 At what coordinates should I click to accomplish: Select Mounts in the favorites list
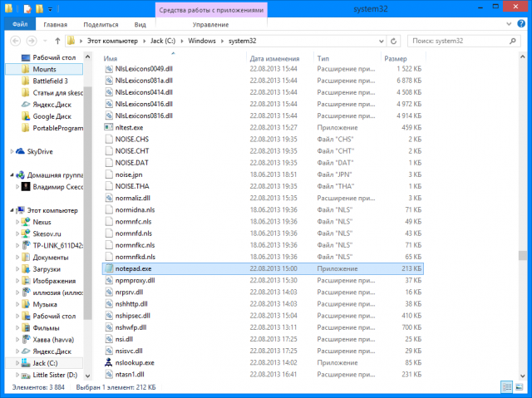pyautogui.click(x=44, y=69)
